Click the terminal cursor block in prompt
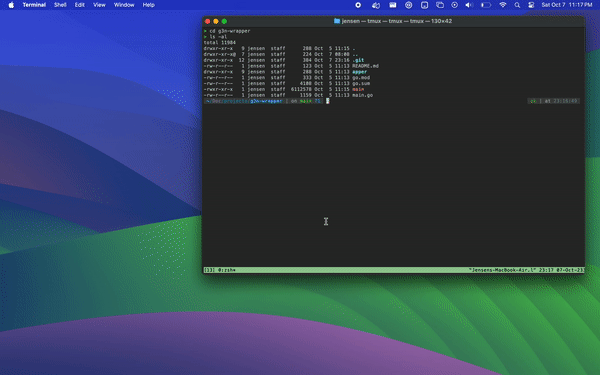Screen dimensions: 600x375 pyautogui.click(x=328, y=101)
